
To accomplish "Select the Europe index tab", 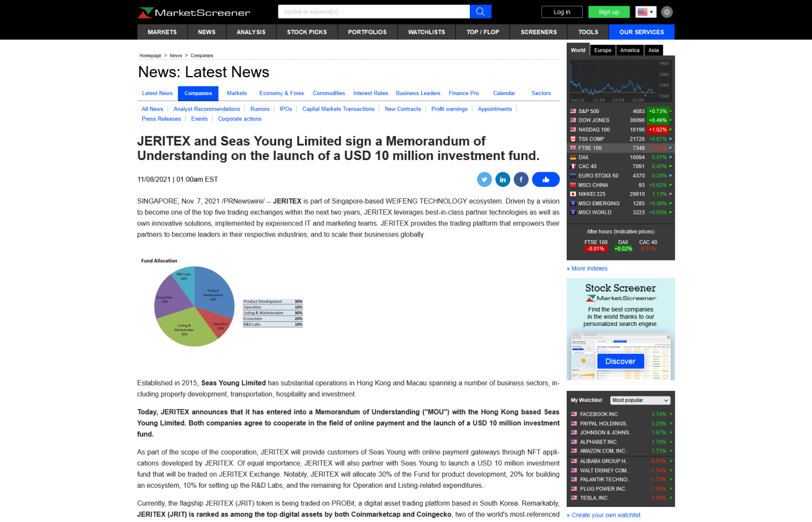I will click(x=603, y=50).
